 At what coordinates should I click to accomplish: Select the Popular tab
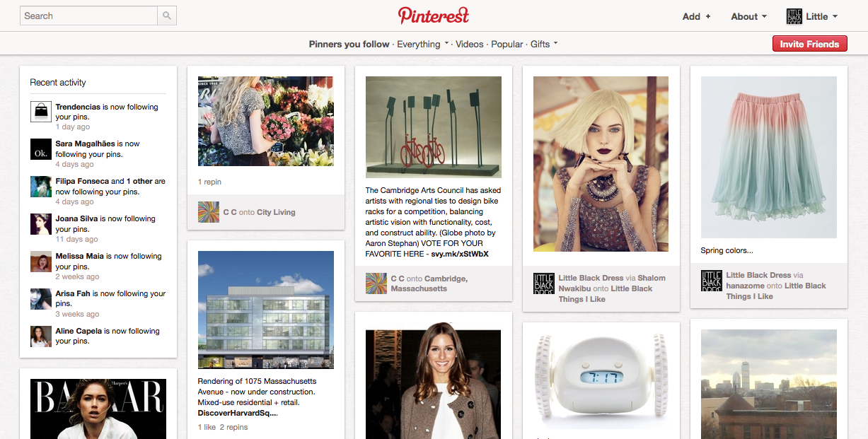coord(507,44)
